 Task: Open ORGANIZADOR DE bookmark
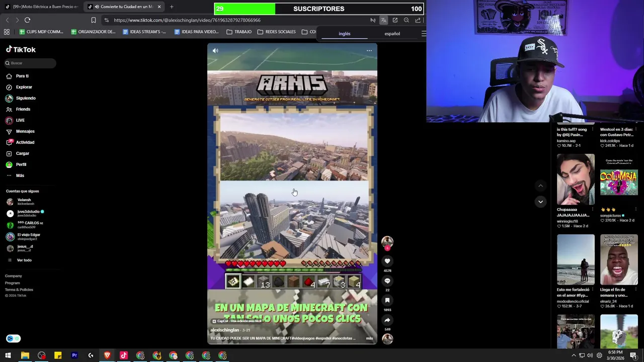[93, 32]
